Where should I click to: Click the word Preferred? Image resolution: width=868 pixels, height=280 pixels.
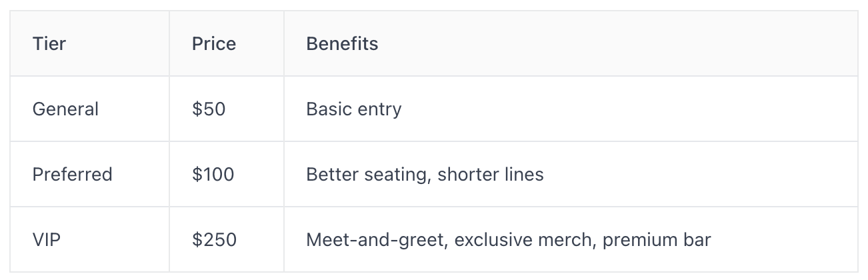(x=72, y=175)
